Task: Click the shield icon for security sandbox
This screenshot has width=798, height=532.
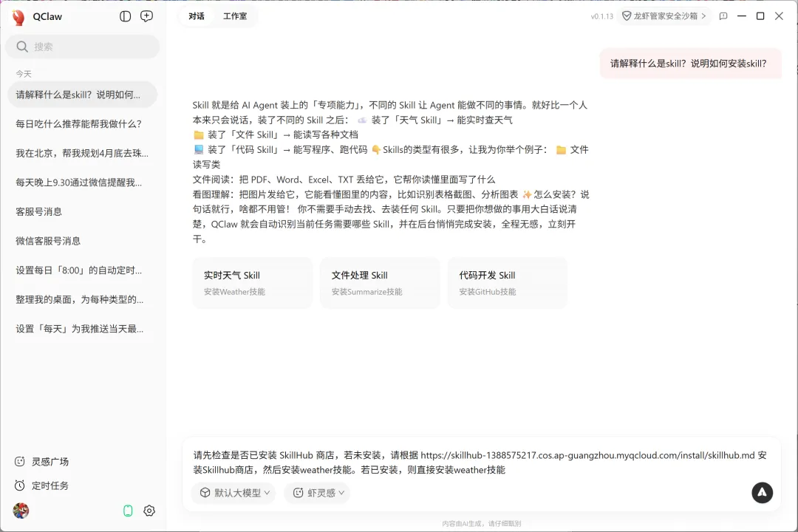Action: pyautogui.click(x=627, y=16)
